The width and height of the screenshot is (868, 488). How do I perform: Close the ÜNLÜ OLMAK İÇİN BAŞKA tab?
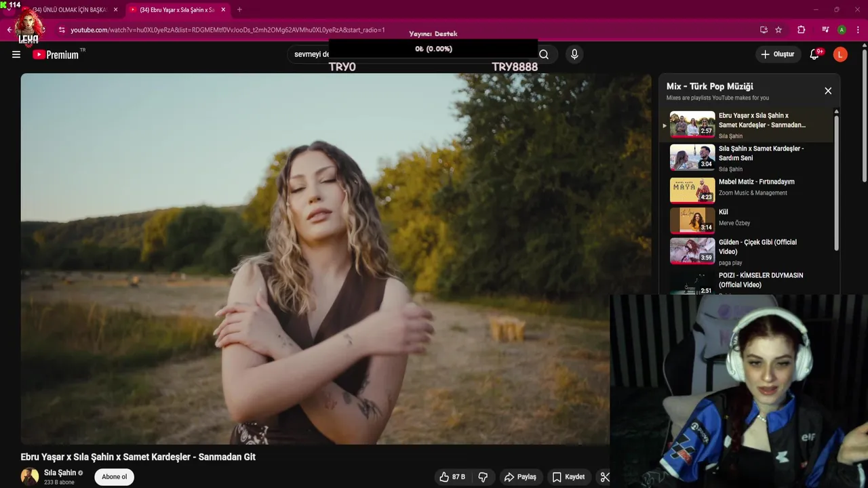pyautogui.click(x=115, y=9)
